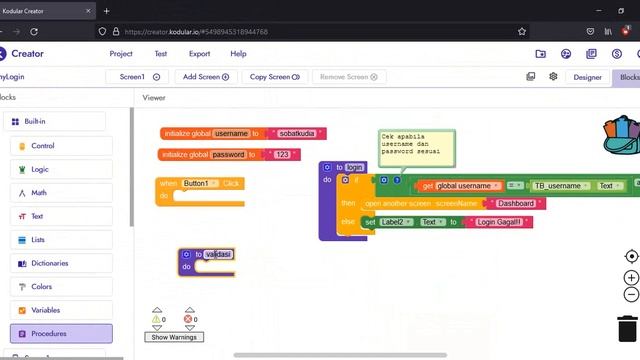Click the Copy Screen button

tap(275, 77)
